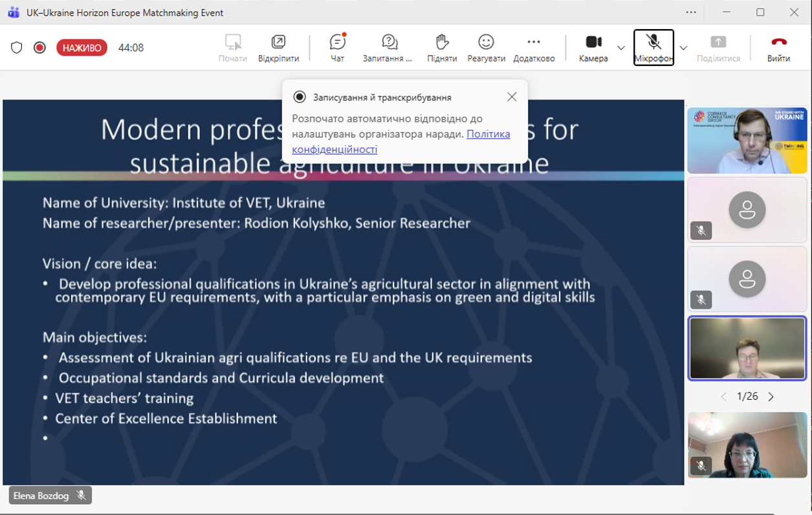Dismiss the recording notification popup
The image size is (812, 515).
(512, 97)
